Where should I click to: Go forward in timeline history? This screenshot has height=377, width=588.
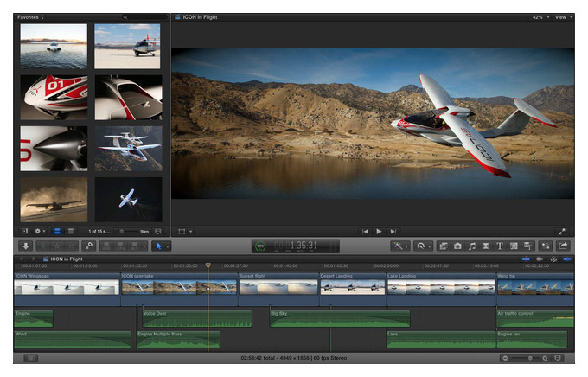pyautogui.click(x=34, y=259)
